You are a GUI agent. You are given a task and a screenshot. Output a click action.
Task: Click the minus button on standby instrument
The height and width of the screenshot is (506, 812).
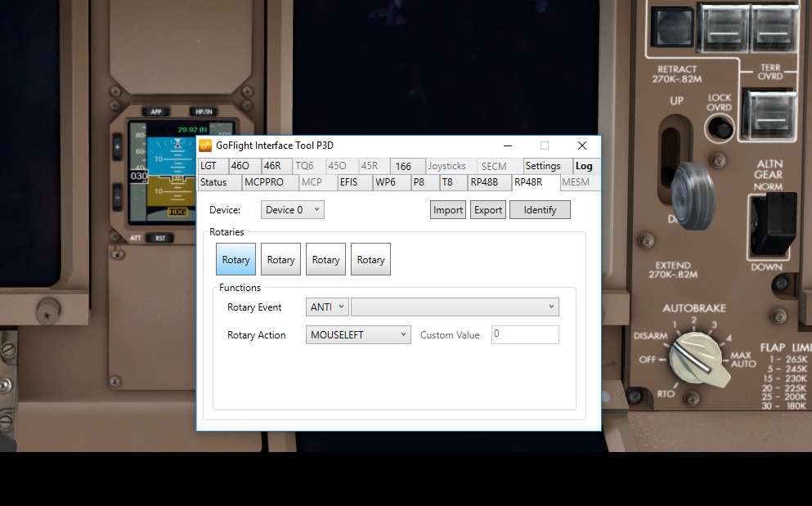[x=117, y=197]
